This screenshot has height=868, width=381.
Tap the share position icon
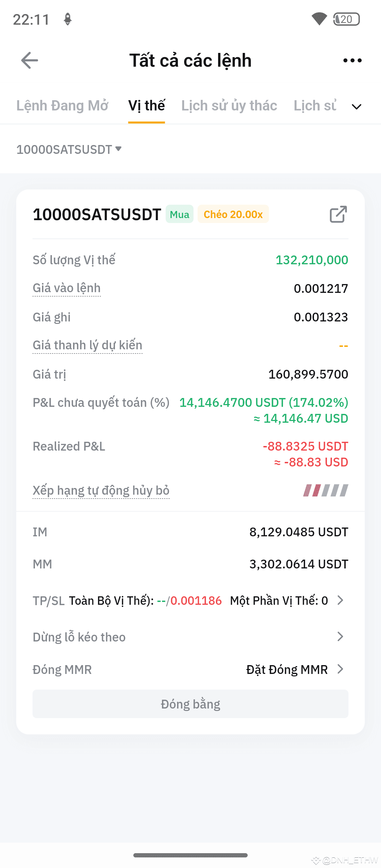[338, 214]
